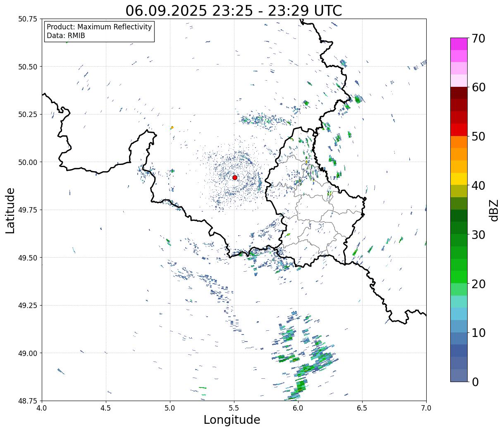This screenshot has height=430, width=504.
Task: Click the 'dBZ' colorbar label
Action: [x=494, y=210]
